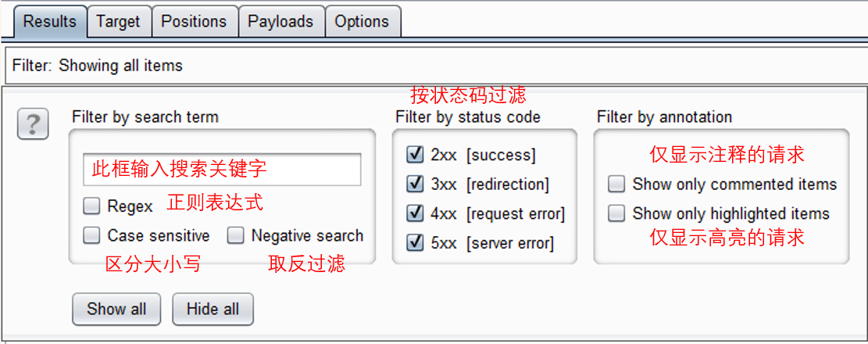868x344 pixels.
Task: Click the filter bar showing all items
Action: (x=434, y=66)
